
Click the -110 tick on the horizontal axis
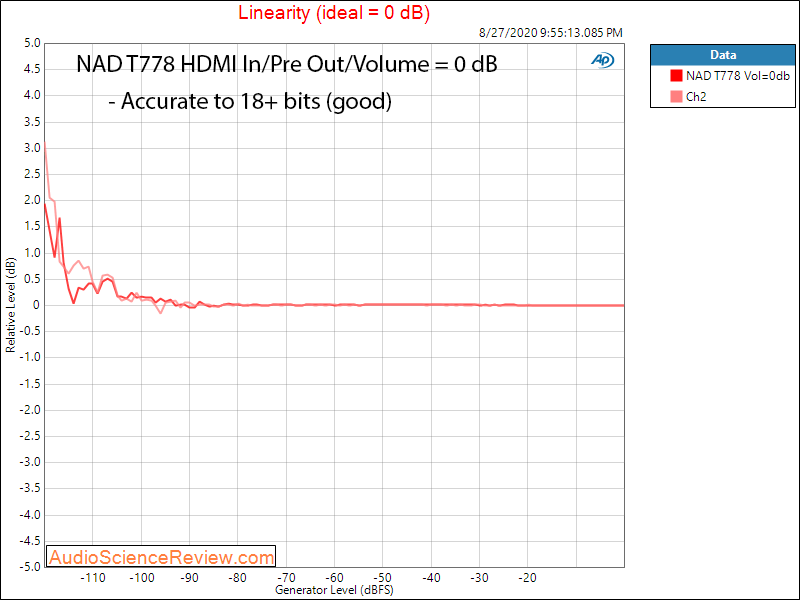[92, 578]
